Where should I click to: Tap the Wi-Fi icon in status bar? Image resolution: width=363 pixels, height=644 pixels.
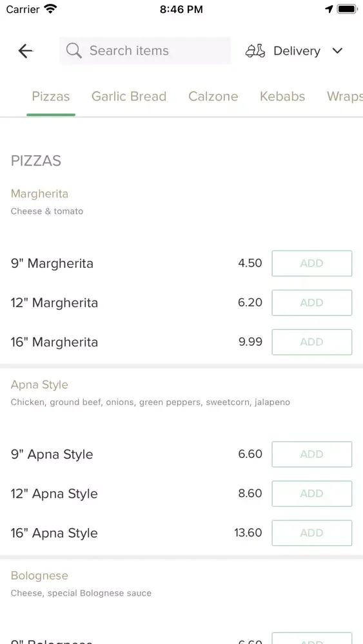tap(50, 9)
